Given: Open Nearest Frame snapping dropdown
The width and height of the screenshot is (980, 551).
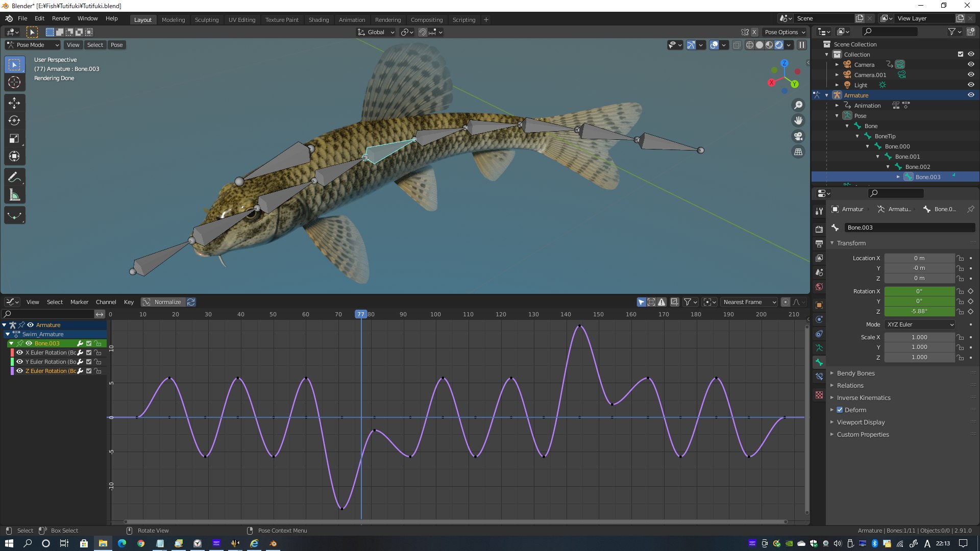Looking at the screenshot, I should point(749,302).
